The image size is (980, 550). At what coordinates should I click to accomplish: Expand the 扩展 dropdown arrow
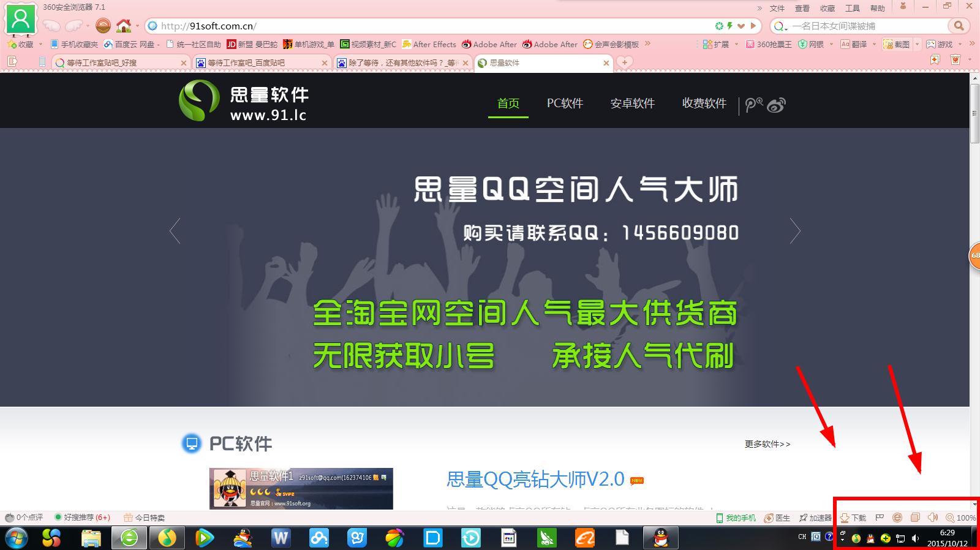pyautogui.click(x=737, y=44)
